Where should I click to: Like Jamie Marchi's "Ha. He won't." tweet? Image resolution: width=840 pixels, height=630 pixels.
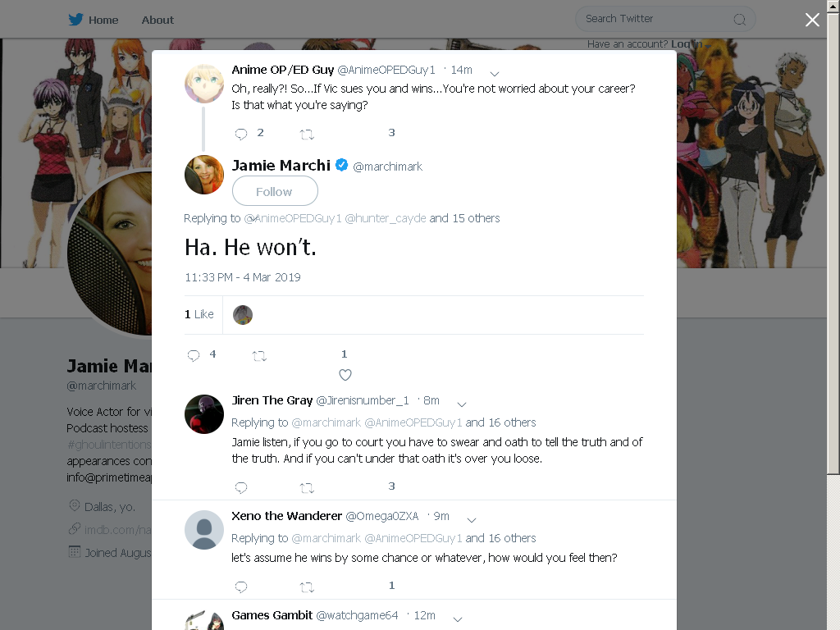[345, 375]
